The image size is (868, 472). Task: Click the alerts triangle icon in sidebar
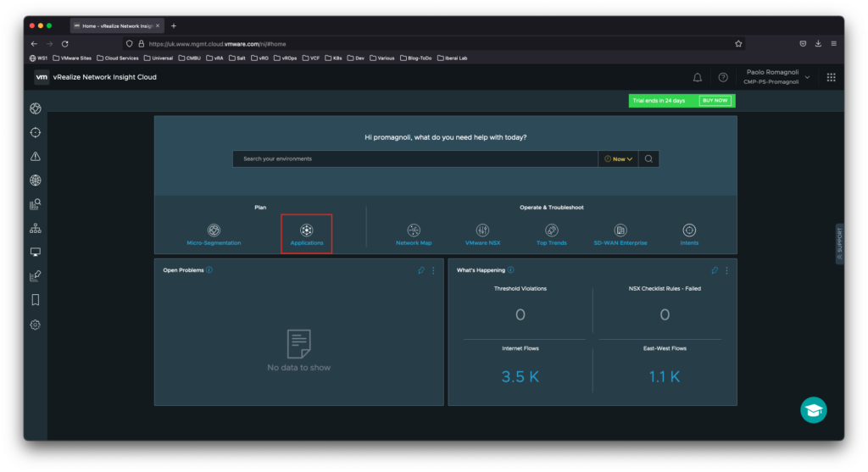36,157
